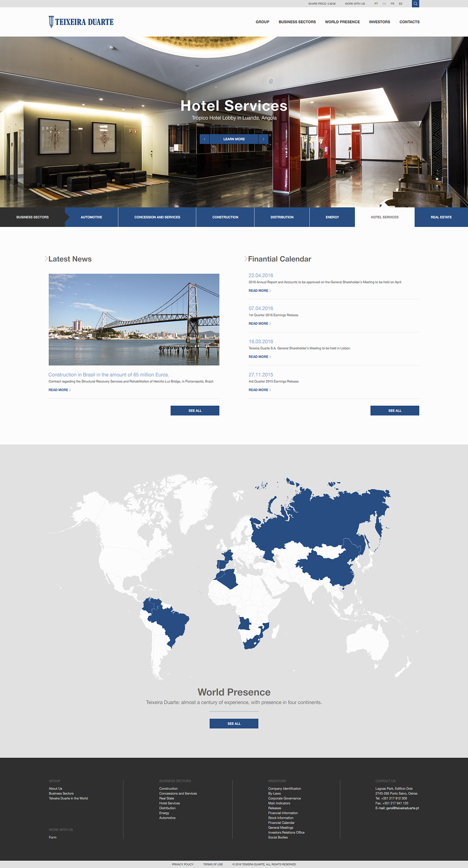
Task: Select the ENERGY sector tab
Action: coord(332,217)
